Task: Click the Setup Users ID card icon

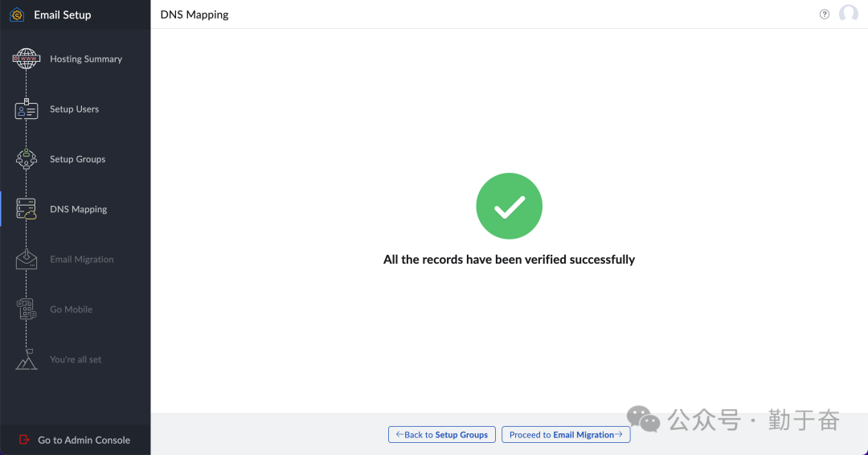Action: [27, 110]
